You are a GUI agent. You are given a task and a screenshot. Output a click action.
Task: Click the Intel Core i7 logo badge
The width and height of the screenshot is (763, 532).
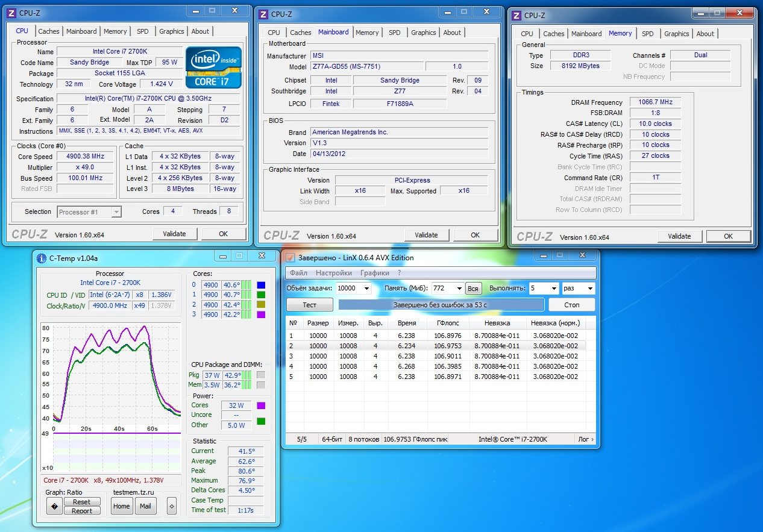[213, 67]
